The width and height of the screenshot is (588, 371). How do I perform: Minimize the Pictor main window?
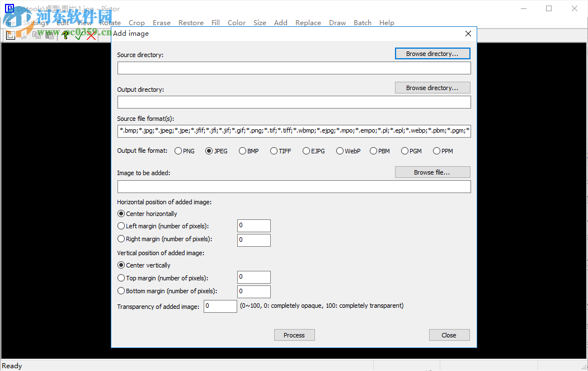coord(524,8)
